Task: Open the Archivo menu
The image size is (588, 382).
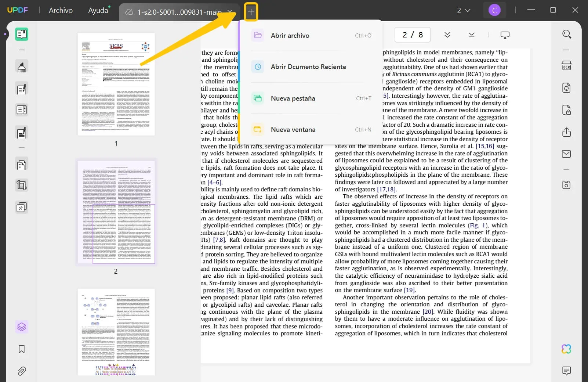Action: click(61, 10)
